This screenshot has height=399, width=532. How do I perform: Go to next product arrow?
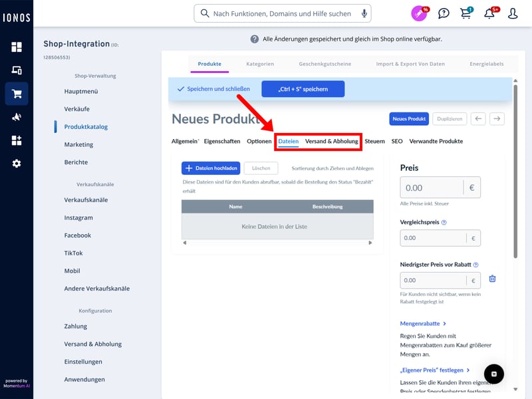tap(497, 118)
